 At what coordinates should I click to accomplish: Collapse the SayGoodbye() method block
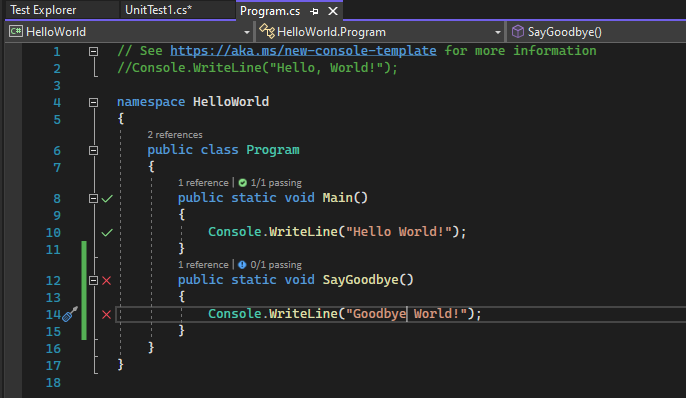[93, 280]
